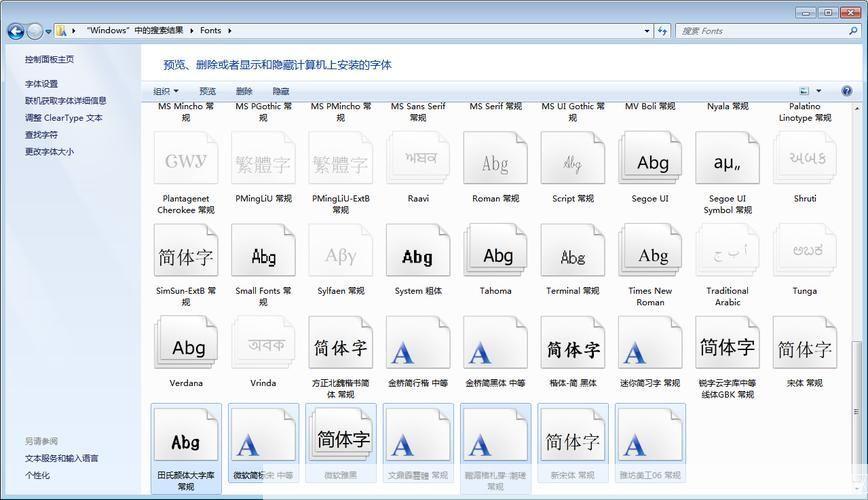This screenshot has height=500, width=868.
Task: Select the 楷体-简 黑体 font icon
Action: point(573,343)
